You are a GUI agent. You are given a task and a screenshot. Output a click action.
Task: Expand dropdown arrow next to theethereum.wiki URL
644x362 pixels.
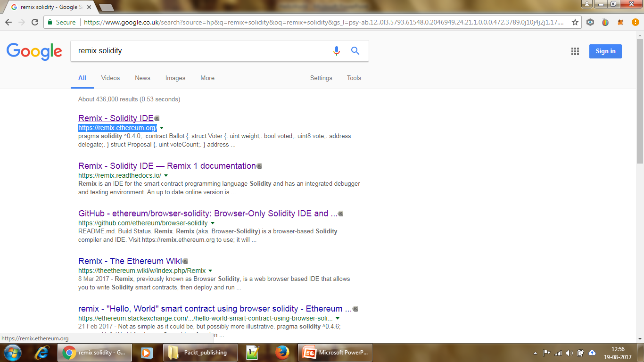pos(210,271)
